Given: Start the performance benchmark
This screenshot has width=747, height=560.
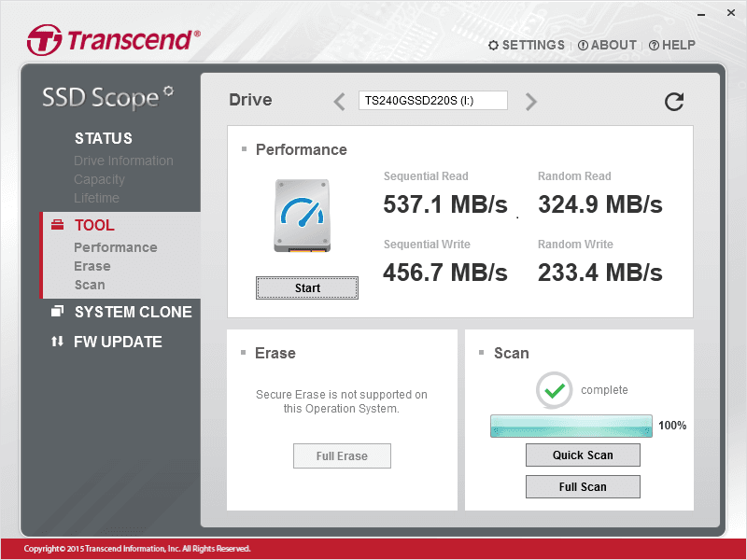Looking at the screenshot, I should point(307,288).
